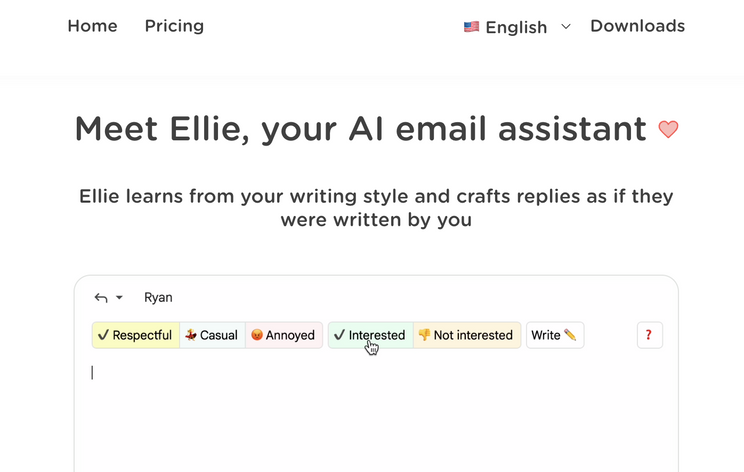This screenshot has width=744, height=472.
Task: Click into the email reply text area
Action: (376, 410)
